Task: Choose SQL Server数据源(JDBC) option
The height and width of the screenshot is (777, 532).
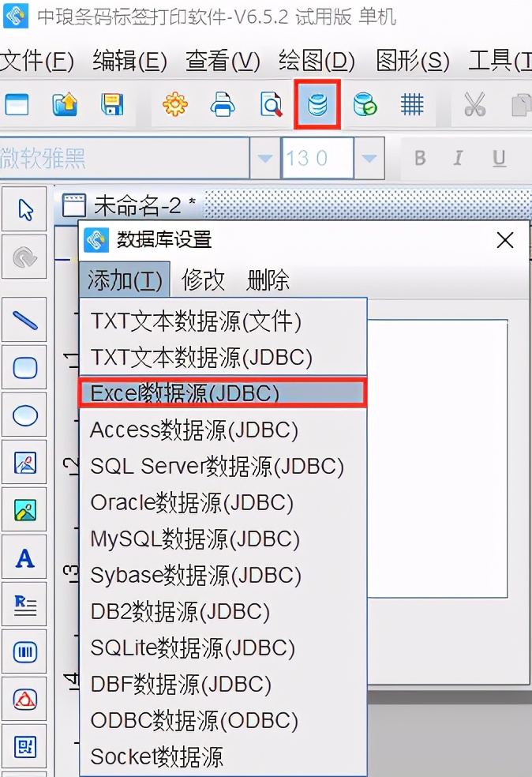Action: point(223,467)
